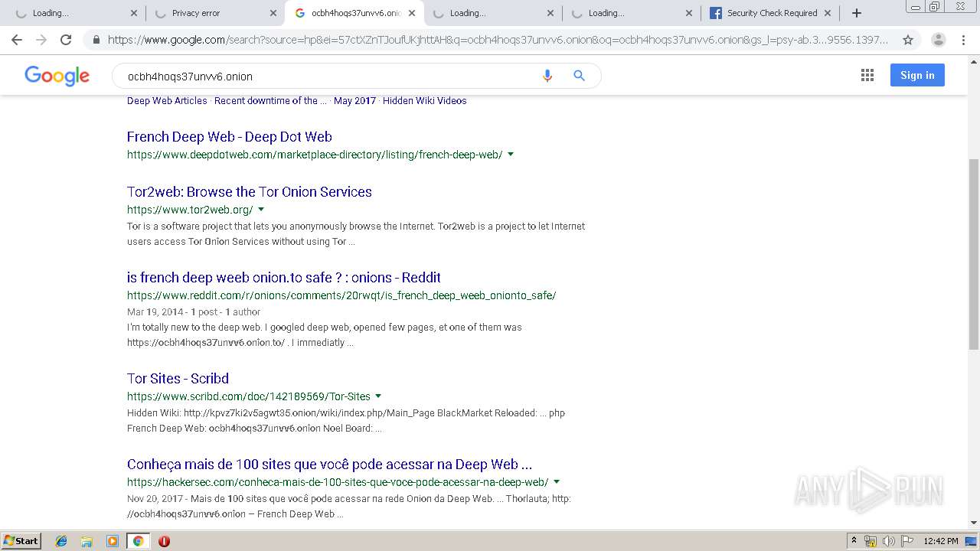Switch to Chrome in taskbar
This screenshot has height=551, width=980.
(x=138, y=541)
